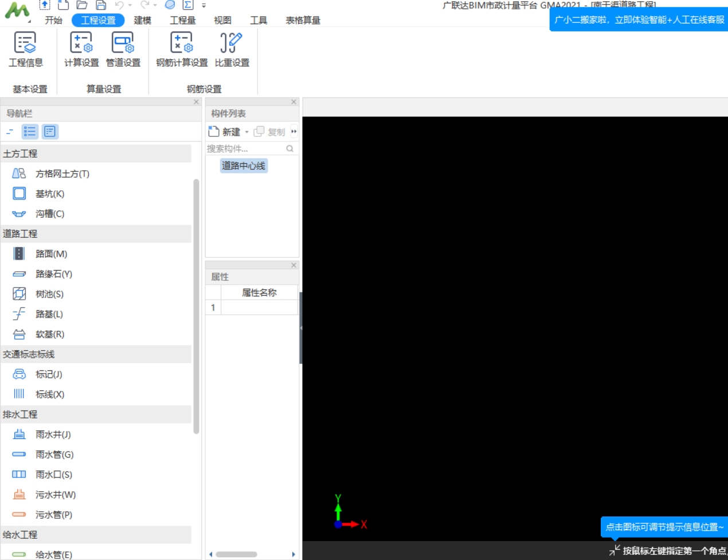Click the 广小二 online service banner
The height and width of the screenshot is (560, 728).
(x=639, y=19)
